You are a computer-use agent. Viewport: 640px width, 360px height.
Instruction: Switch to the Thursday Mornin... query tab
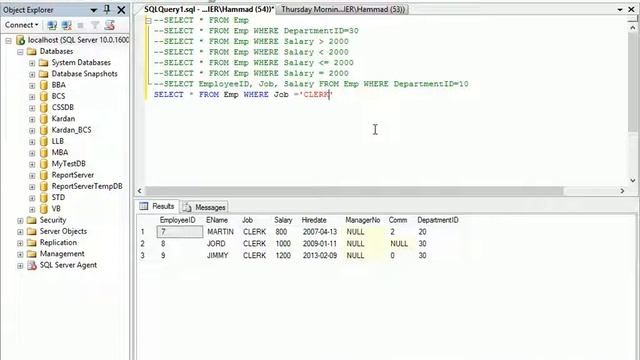tap(342, 9)
